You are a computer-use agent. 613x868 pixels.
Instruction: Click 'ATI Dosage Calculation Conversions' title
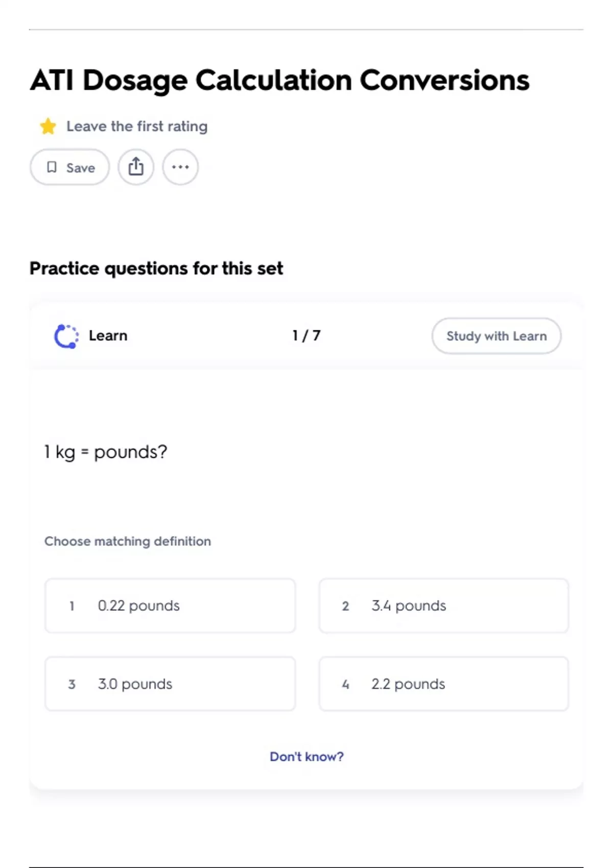pyautogui.click(x=279, y=80)
